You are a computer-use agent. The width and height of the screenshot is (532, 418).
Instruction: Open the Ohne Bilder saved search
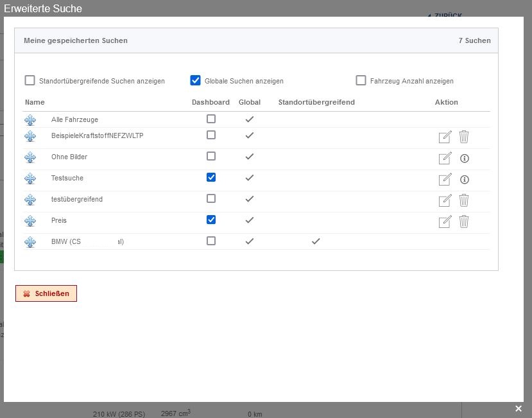pyautogui.click(x=69, y=157)
